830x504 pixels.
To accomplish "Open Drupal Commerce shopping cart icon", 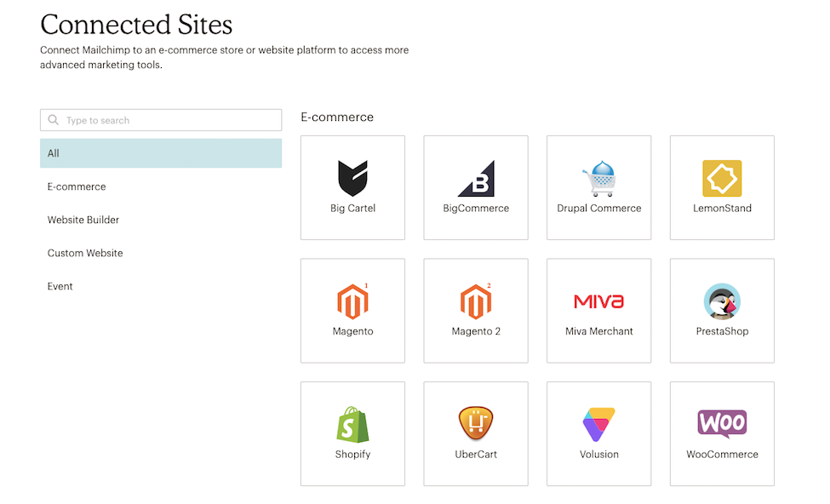I will click(x=599, y=179).
